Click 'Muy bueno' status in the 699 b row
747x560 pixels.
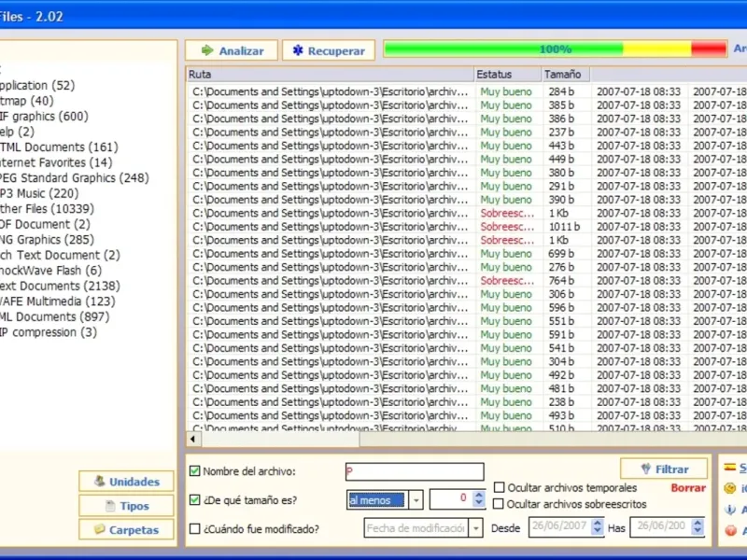click(505, 253)
